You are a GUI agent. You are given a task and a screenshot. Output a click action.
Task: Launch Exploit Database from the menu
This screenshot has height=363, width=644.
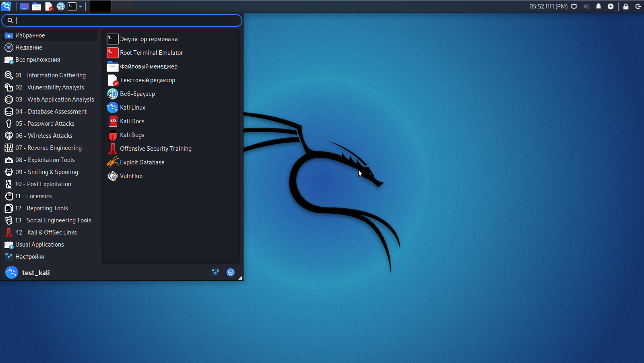tap(142, 162)
